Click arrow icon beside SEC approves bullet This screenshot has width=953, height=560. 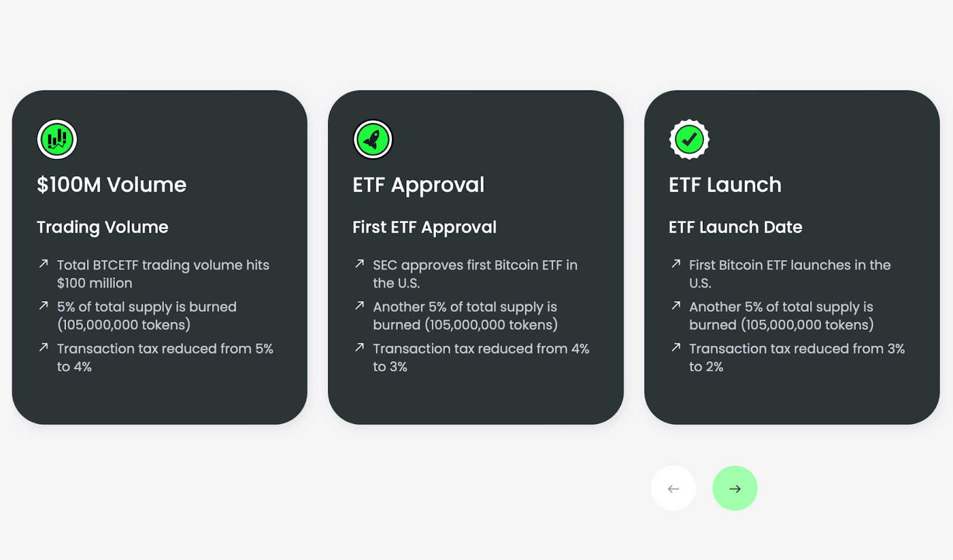[360, 264]
